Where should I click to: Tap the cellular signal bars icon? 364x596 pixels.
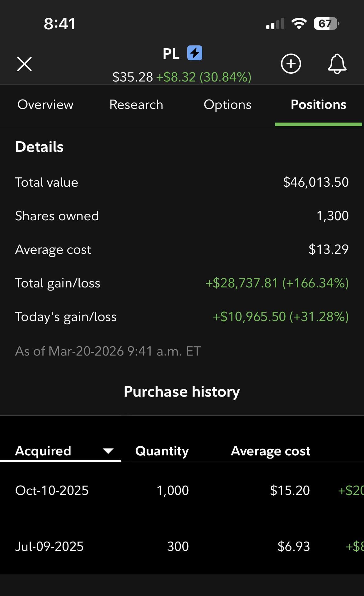[x=275, y=24]
